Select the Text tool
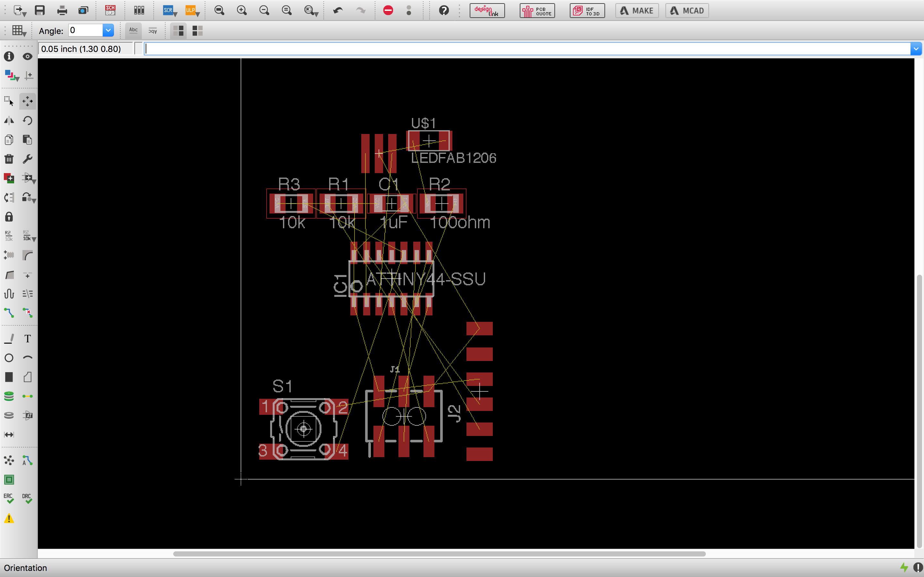924x577 pixels. point(27,339)
